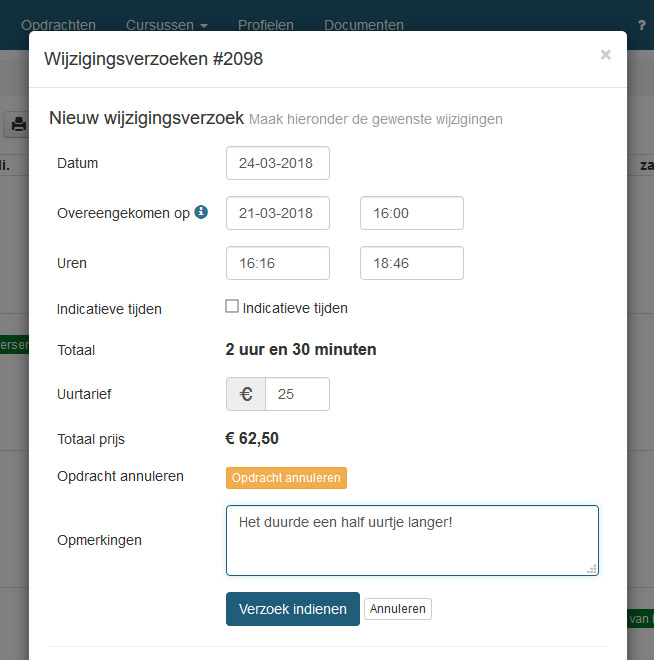Open the Documenten navigation item

364,25
